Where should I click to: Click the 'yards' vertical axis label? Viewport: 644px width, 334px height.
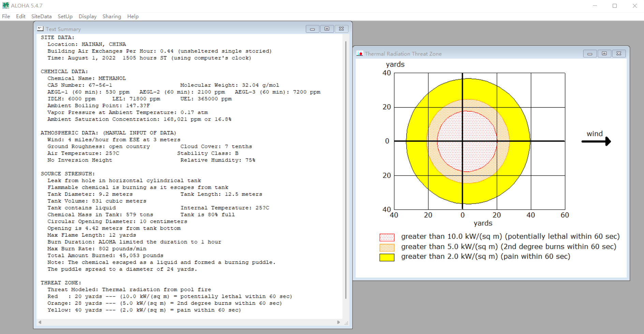pos(395,64)
